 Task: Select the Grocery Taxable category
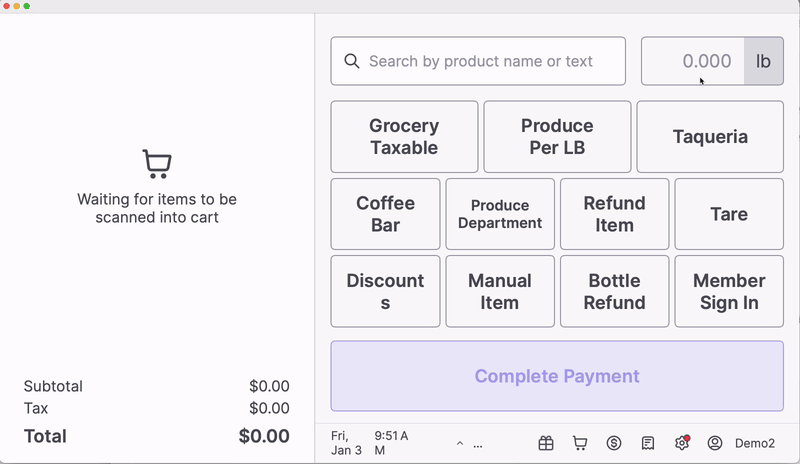[x=404, y=137]
